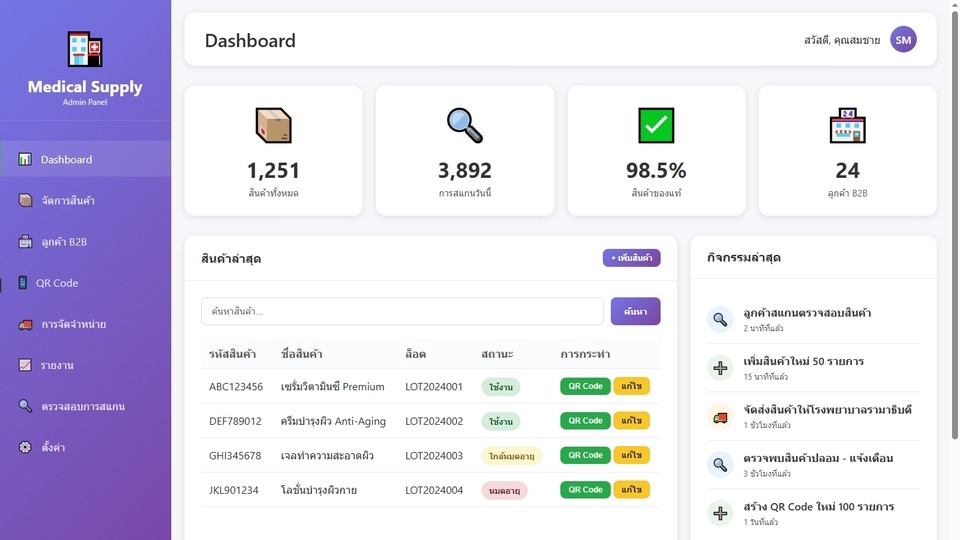Click the green checkmark icon above 98.5%
This screenshot has height=540, width=960.
tap(656, 125)
